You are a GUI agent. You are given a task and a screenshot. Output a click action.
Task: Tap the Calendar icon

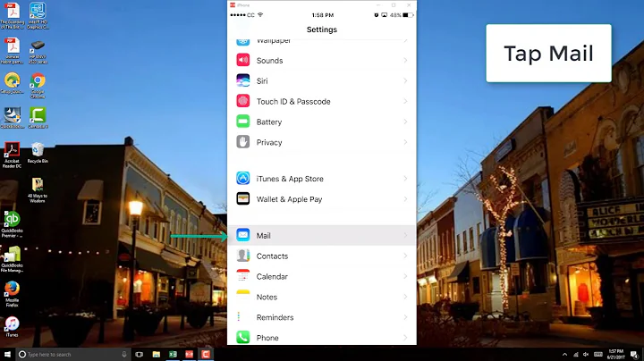point(242,276)
